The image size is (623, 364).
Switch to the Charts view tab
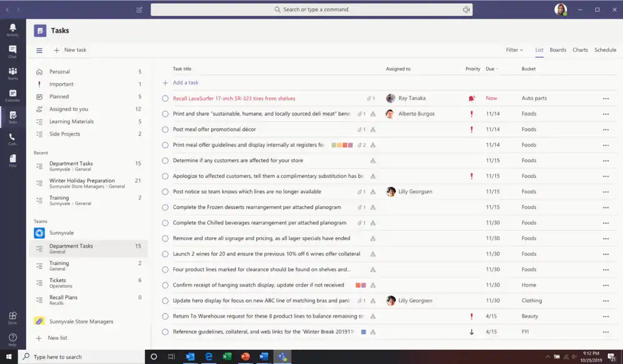click(x=580, y=50)
